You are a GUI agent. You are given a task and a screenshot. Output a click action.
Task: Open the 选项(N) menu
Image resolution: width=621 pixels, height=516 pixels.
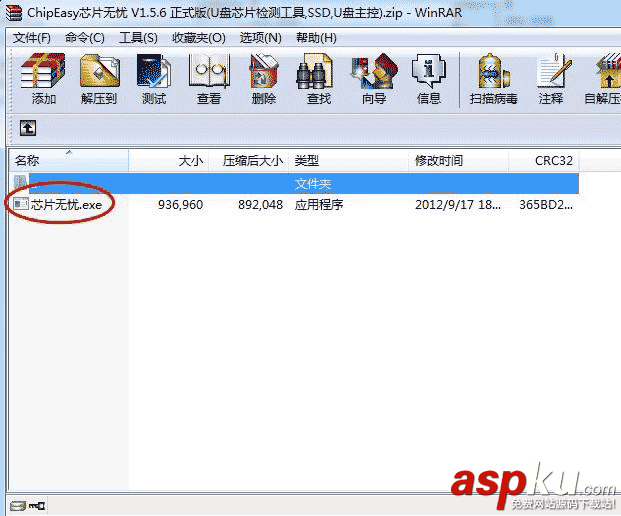pyautogui.click(x=261, y=38)
